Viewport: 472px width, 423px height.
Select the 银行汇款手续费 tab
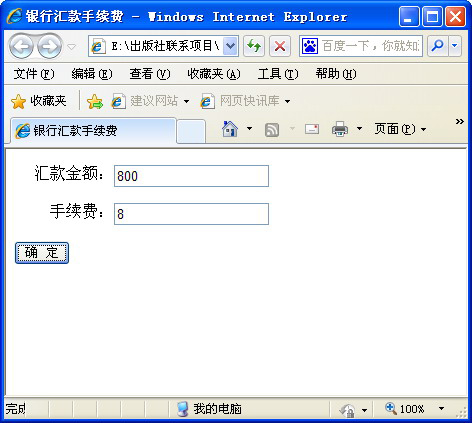pos(93,130)
